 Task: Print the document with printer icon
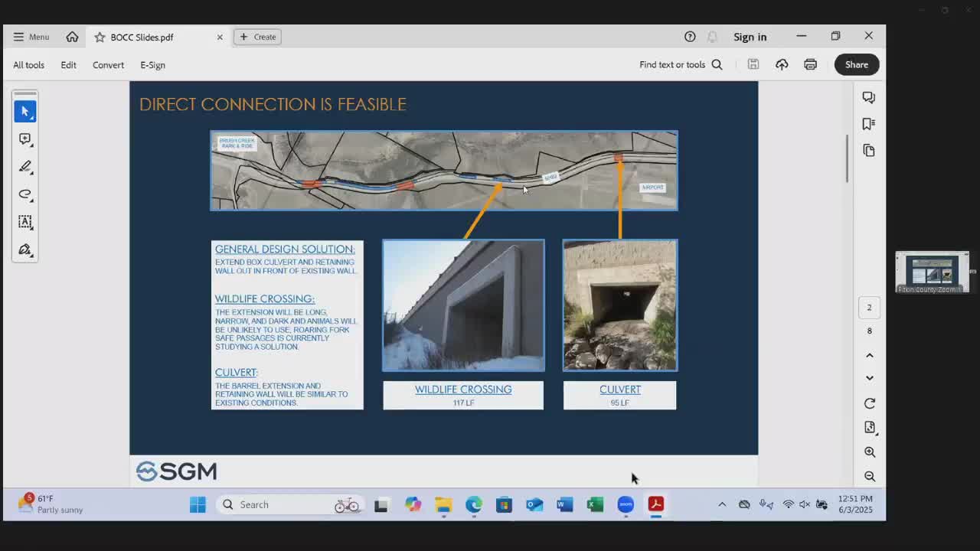810,65
